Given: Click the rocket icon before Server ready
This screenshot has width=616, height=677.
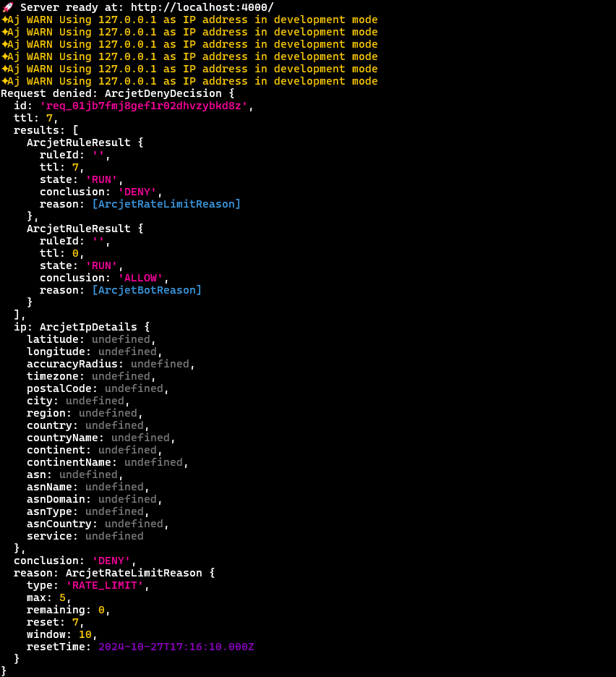Looking at the screenshot, I should click(x=7, y=7).
